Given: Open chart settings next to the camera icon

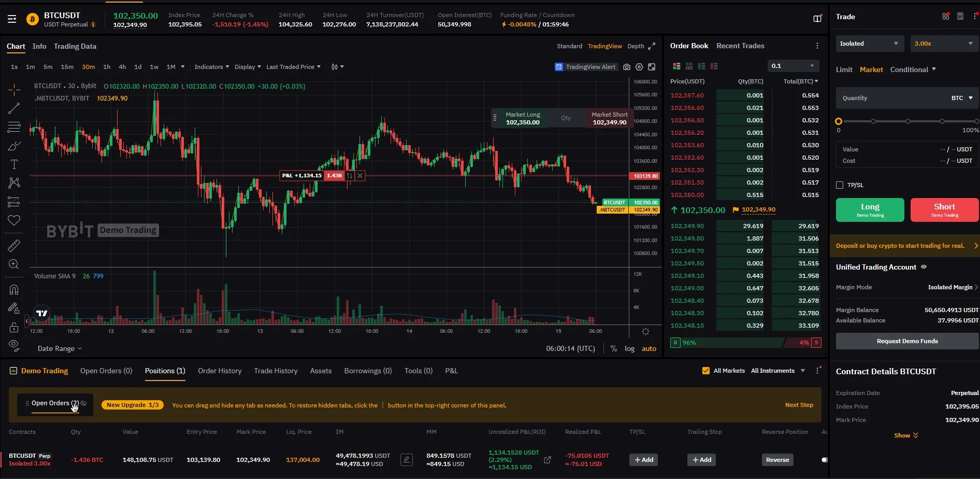Looking at the screenshot, I should pos(639,67).
